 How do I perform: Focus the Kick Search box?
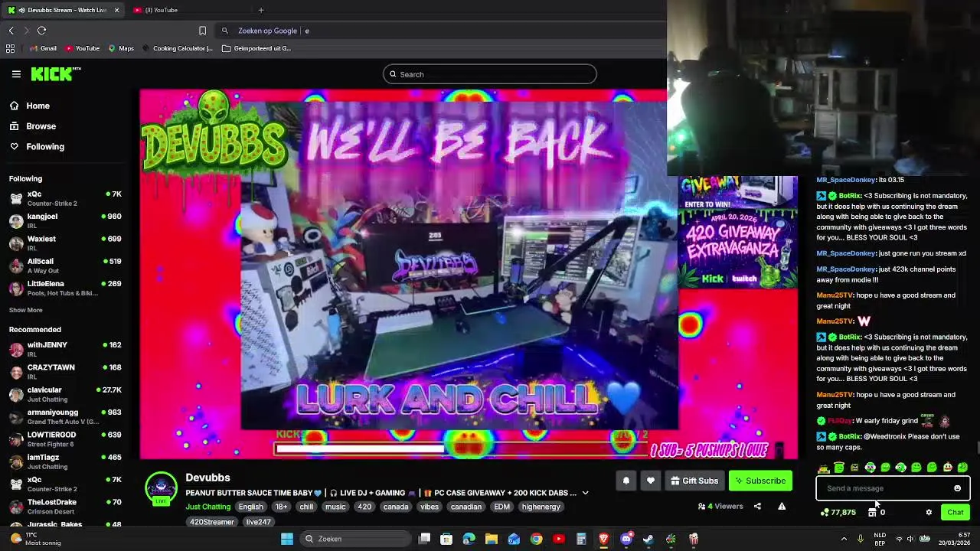coord(490,74)
